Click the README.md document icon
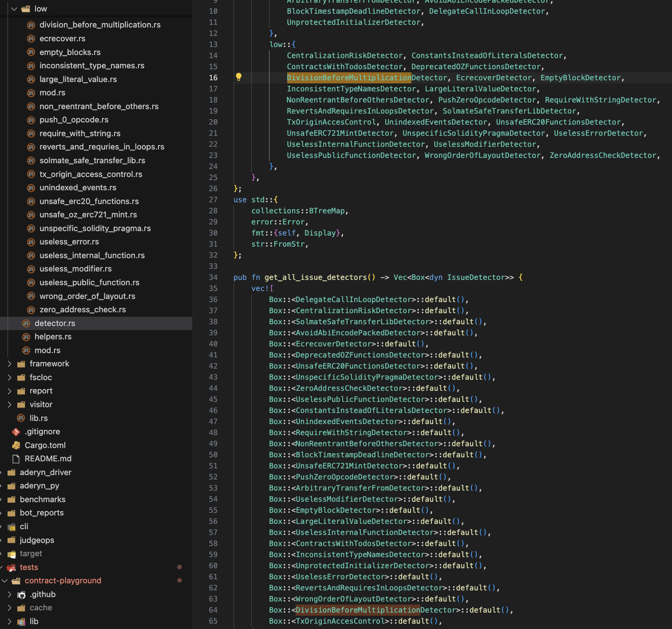Screen dimensions: 672x629 pos(16,459)
